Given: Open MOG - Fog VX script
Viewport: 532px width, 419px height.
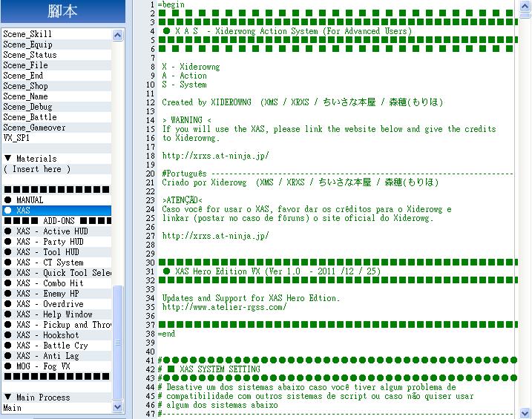Looking at the screenshot, I should pos(56,366).
